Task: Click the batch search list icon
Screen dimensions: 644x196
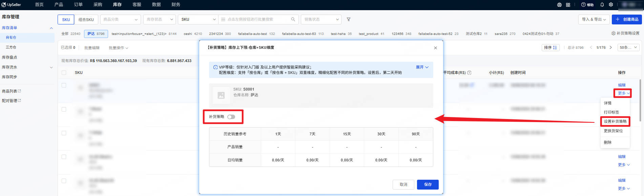Action: [223, 19]
